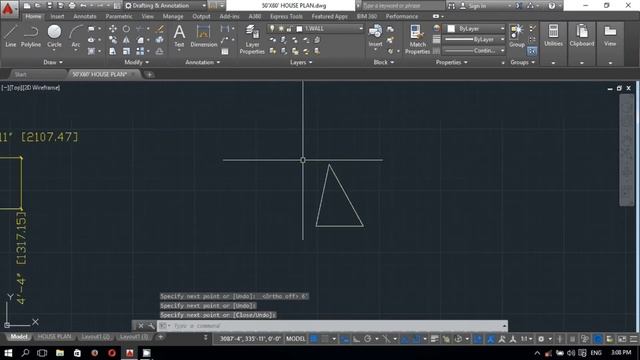Select the Line tool
Screen dimensions: 640x360
coord(11,36)
